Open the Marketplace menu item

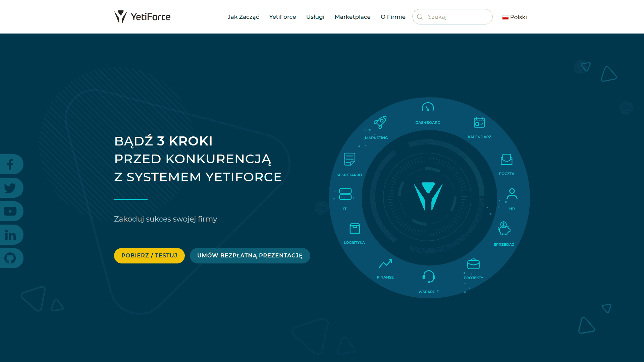(x=353, y=17)
